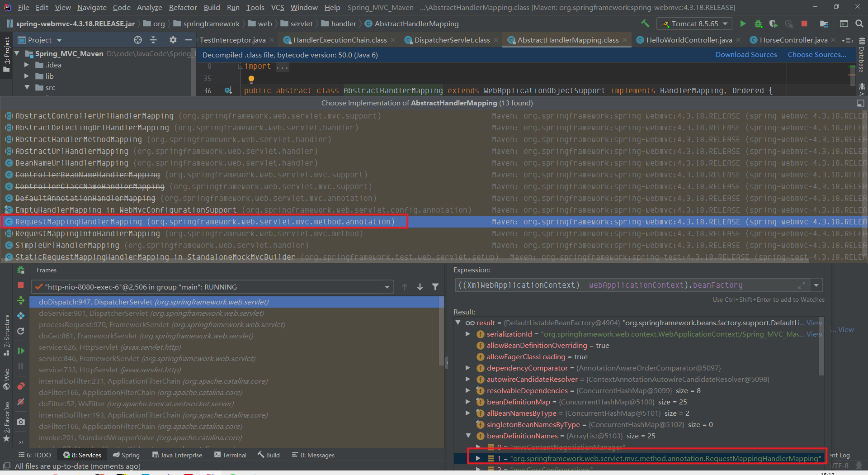Collapse the beanDefinitionNames list
868x475 pixels.
click(x=468, y=436)
